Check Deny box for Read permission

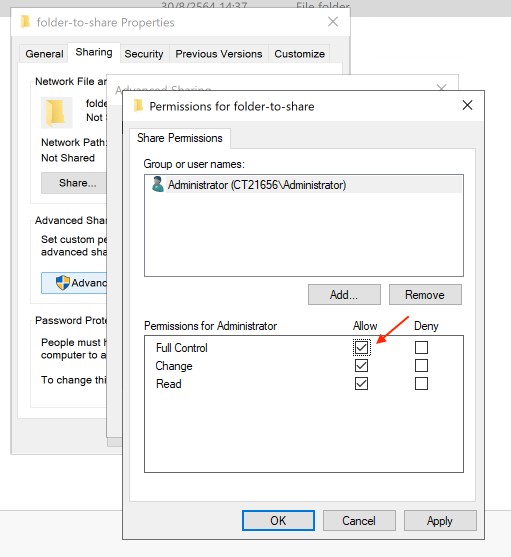(421, 384)
